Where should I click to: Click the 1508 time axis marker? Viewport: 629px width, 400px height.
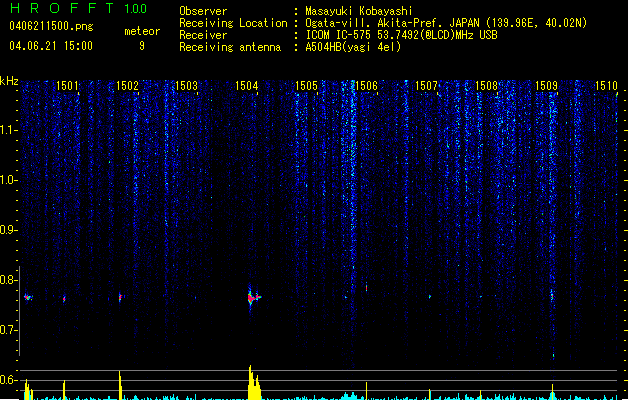click(x=486, y=86)
